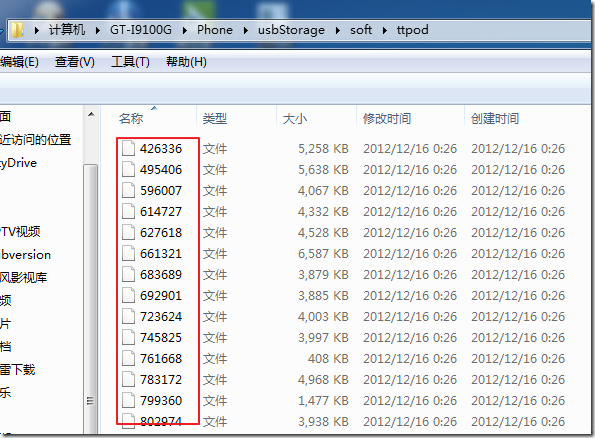Expand the arrow after 计算机 breadcrumb
The height and width of the screenshot is (438, 595).
(x=98, y=30)
